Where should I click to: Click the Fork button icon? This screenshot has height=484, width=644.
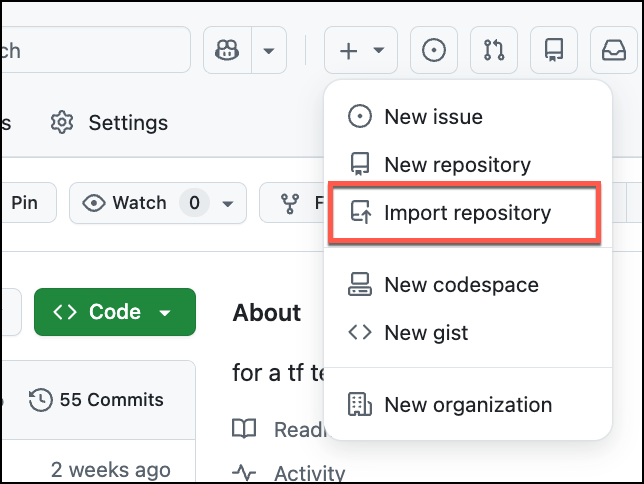[290, 203]
